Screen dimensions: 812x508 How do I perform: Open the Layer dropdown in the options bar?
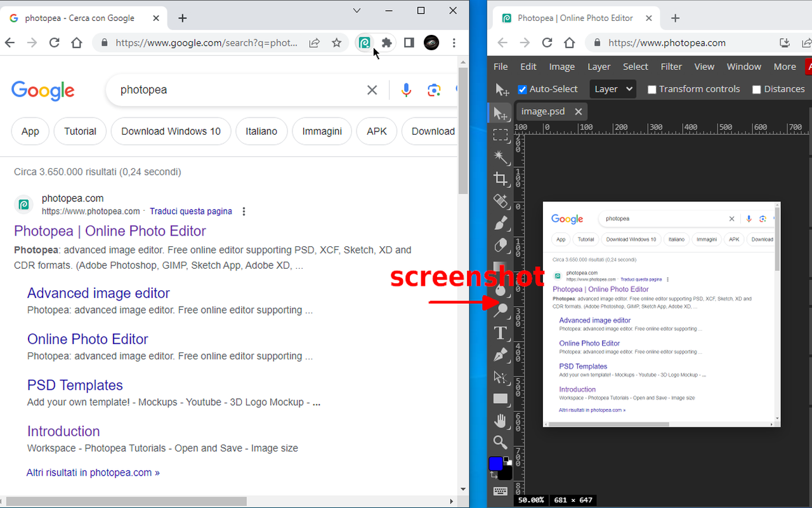[612, 89]
